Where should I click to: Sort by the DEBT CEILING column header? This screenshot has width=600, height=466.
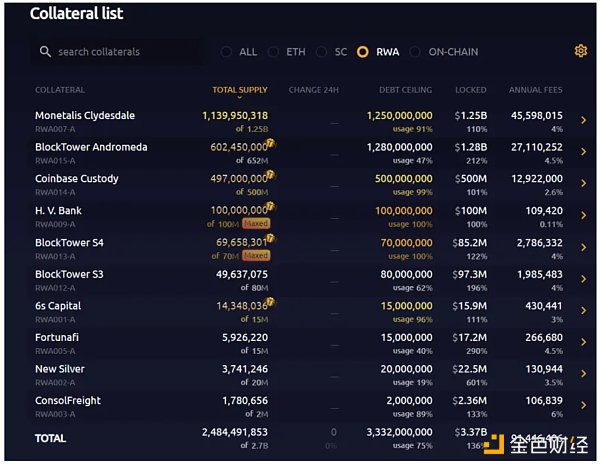(406, 90)
